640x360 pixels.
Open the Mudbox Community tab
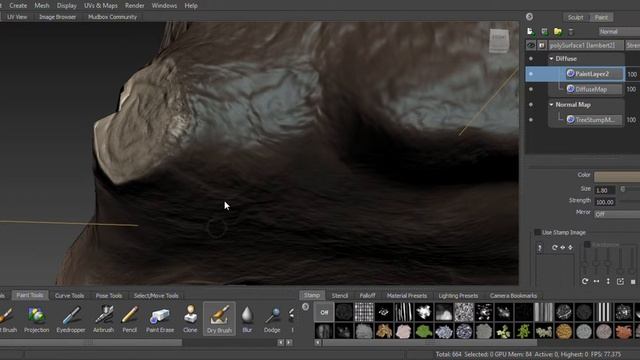pos(112,17)
